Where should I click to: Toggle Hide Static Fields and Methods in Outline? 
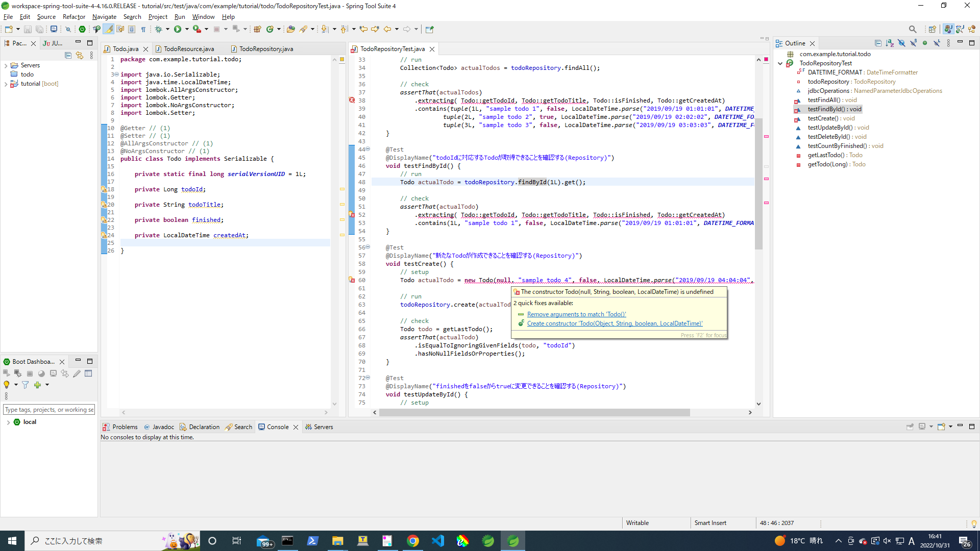coord(913,43)
